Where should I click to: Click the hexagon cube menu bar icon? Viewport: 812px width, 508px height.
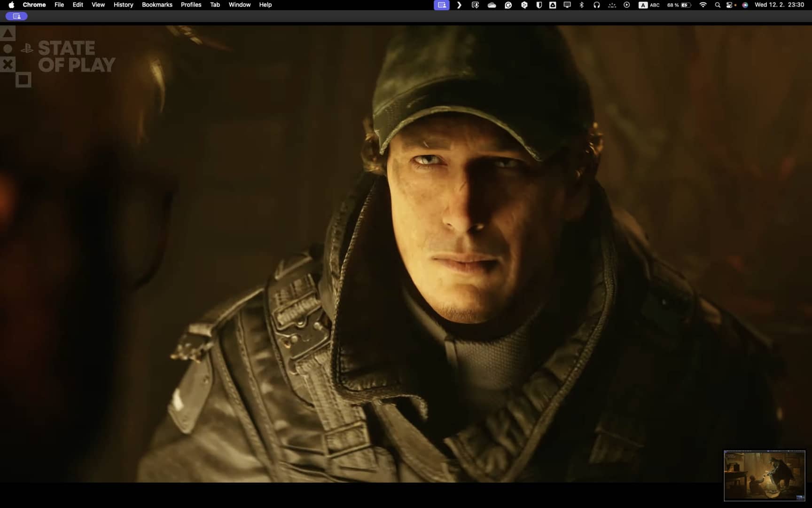(x=524, y=5)
